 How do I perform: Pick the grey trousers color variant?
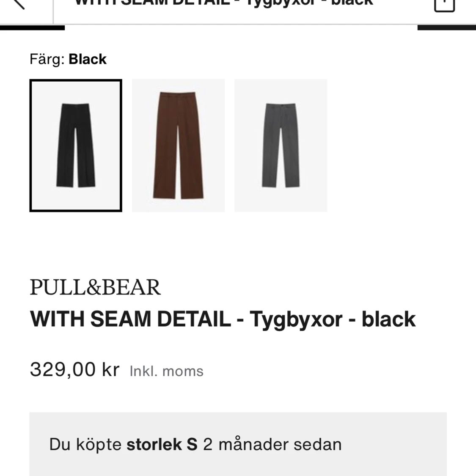tap(281, 145)
